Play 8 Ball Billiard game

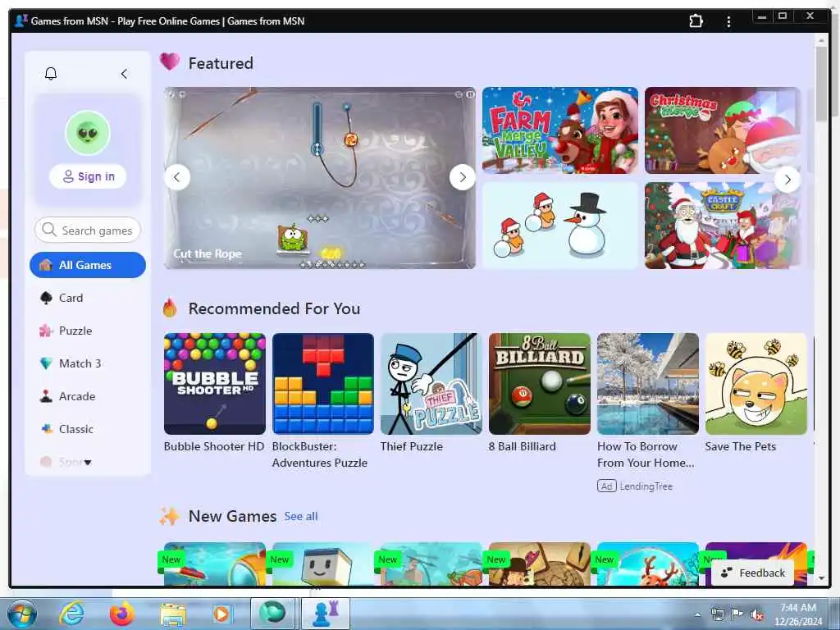[x=540, y=384]
